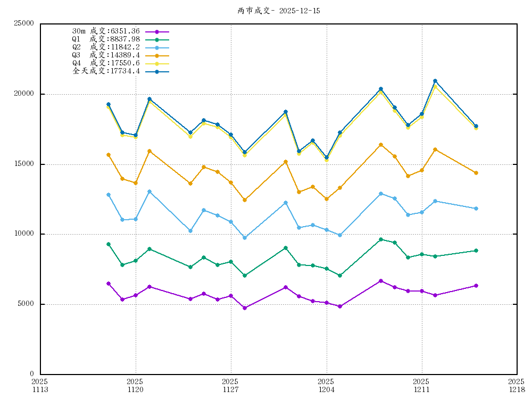Image resolution: width=532 pixels, height=399 pixels.
Task: Select the 'Q3 成交:14389.4' legend text
Action: 106,55
